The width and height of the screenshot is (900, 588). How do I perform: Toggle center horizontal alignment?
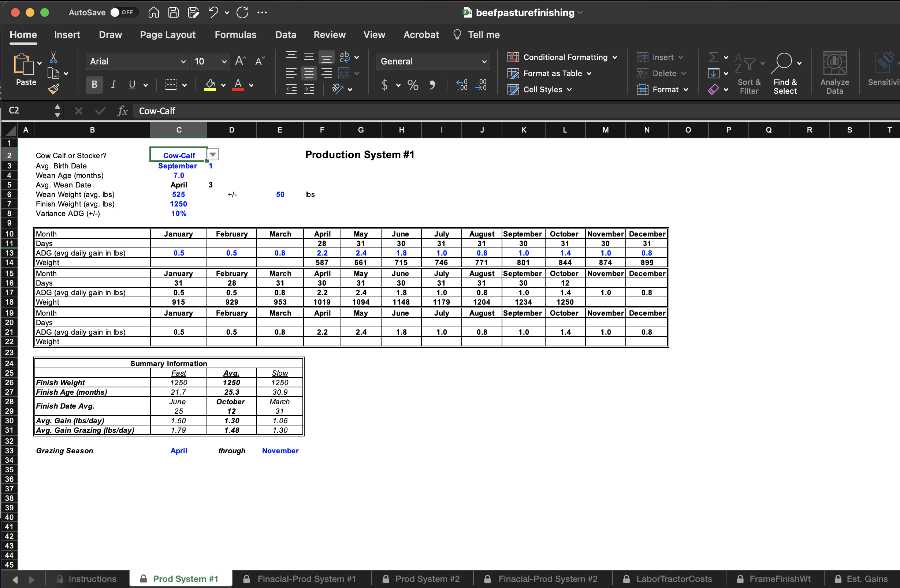[309, 73]
